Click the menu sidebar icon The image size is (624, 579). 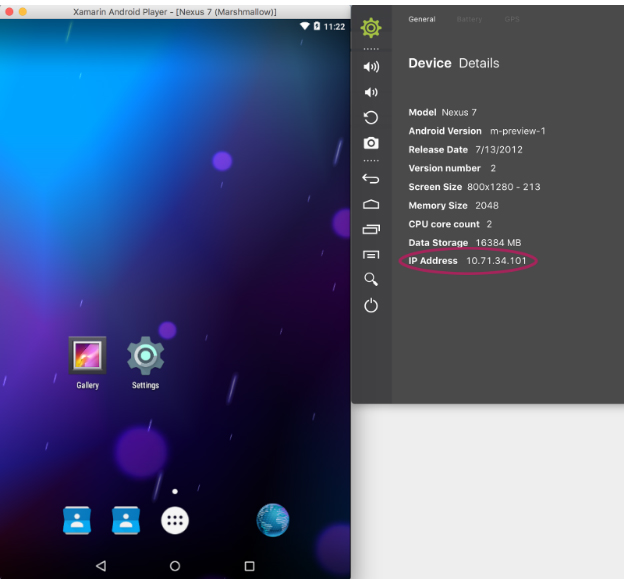point(371,255)
